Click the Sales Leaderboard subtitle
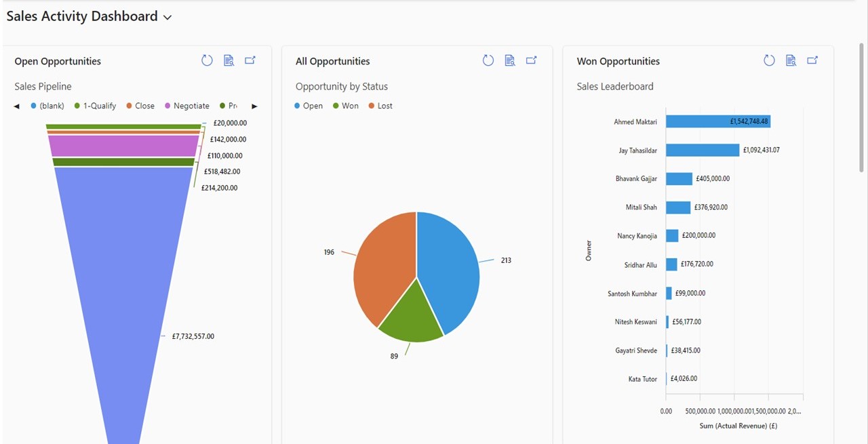This screenshot has height=444, width=868. pos(615,87)
